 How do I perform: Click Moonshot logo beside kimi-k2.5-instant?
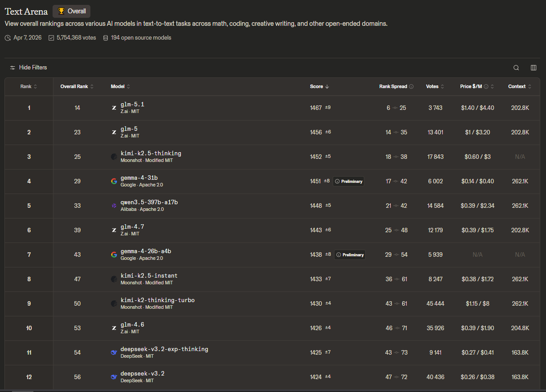(x=114, y=279)
